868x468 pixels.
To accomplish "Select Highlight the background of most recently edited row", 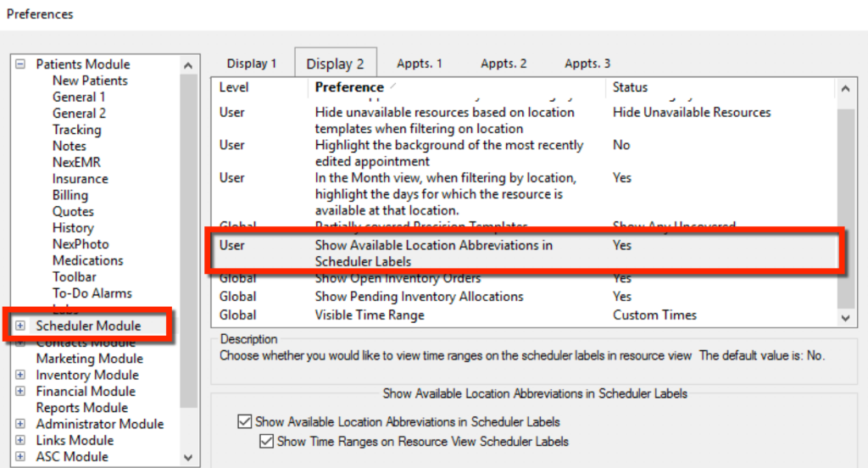I will tap(524, 153).
